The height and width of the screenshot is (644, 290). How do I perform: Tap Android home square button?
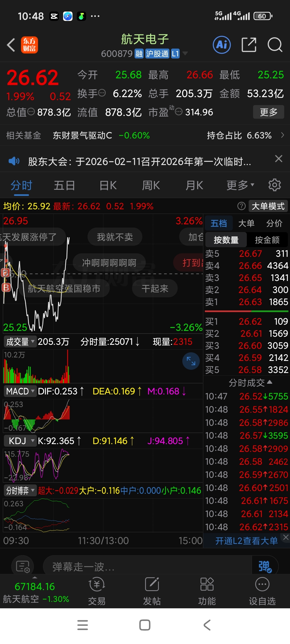pos(145,625)
